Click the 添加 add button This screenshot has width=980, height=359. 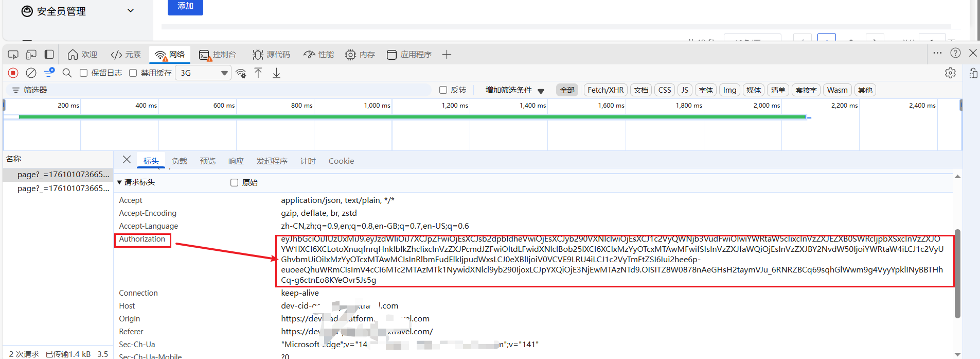tap(185, 6)
